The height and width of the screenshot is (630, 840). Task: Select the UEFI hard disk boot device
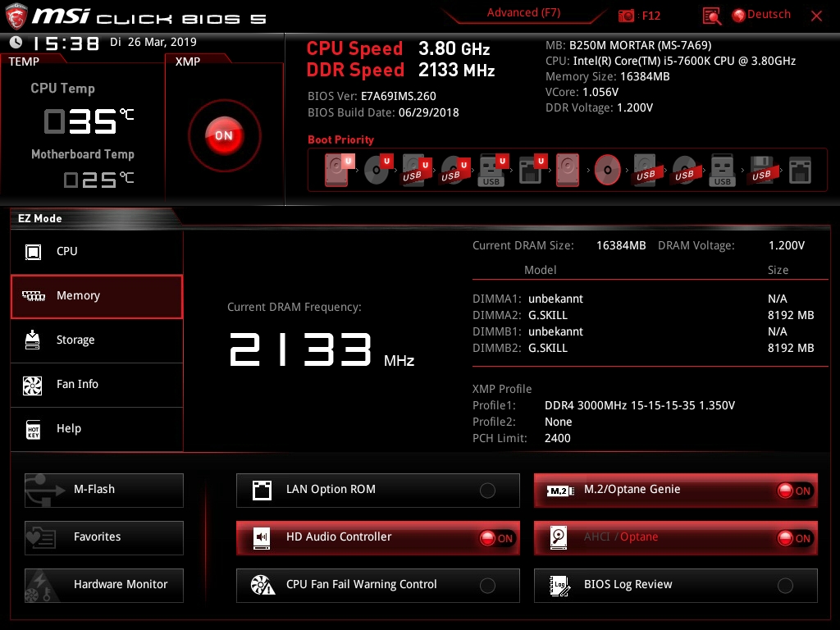[x=339, y=170]
